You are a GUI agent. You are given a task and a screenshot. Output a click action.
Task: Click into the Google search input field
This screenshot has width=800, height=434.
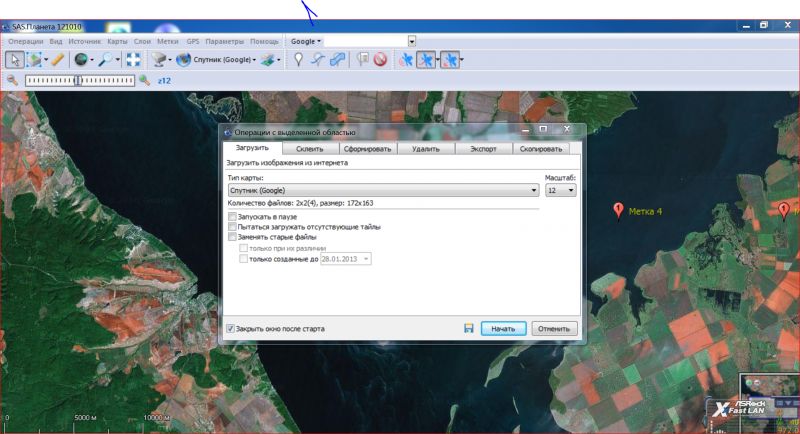(366, 41)
